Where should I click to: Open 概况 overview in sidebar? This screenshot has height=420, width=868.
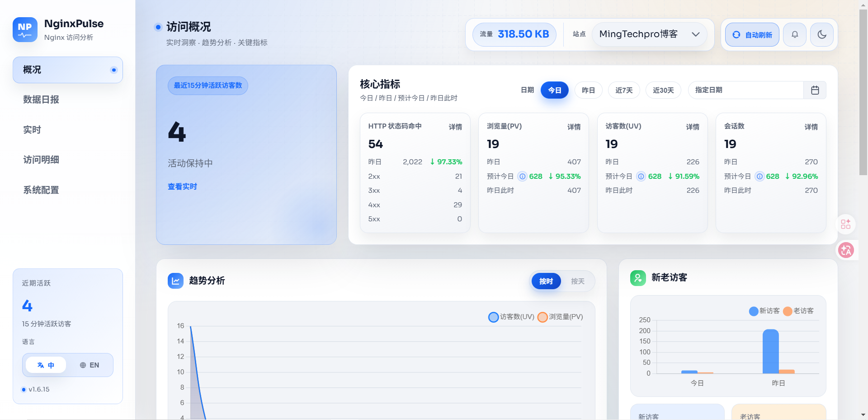68,70
